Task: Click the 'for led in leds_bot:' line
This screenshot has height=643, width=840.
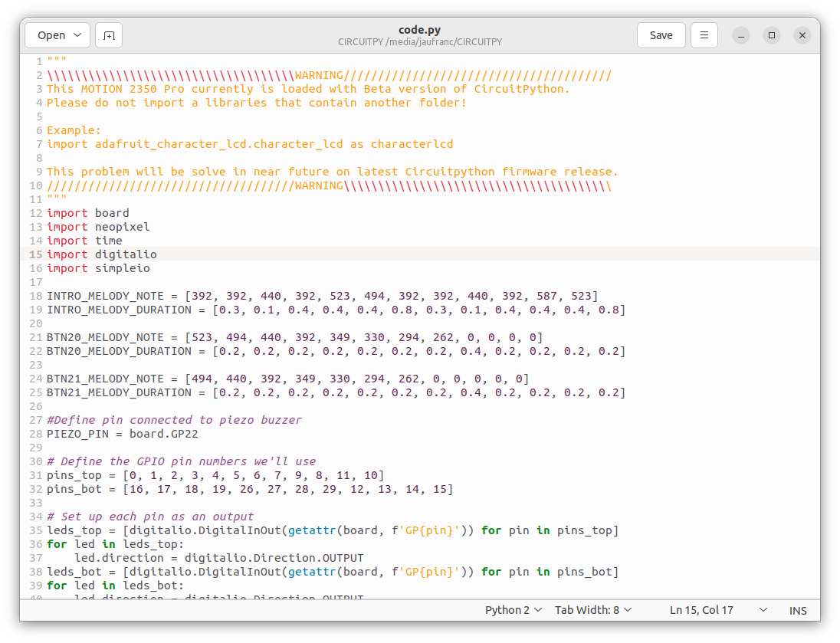Action: click(x=115, y=586)
